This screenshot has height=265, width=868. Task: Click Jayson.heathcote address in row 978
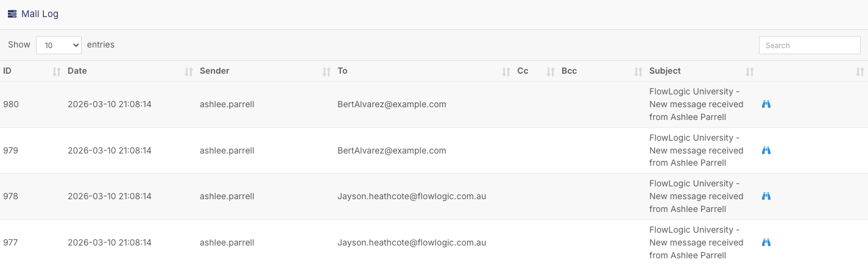click(x=412, y=196)
